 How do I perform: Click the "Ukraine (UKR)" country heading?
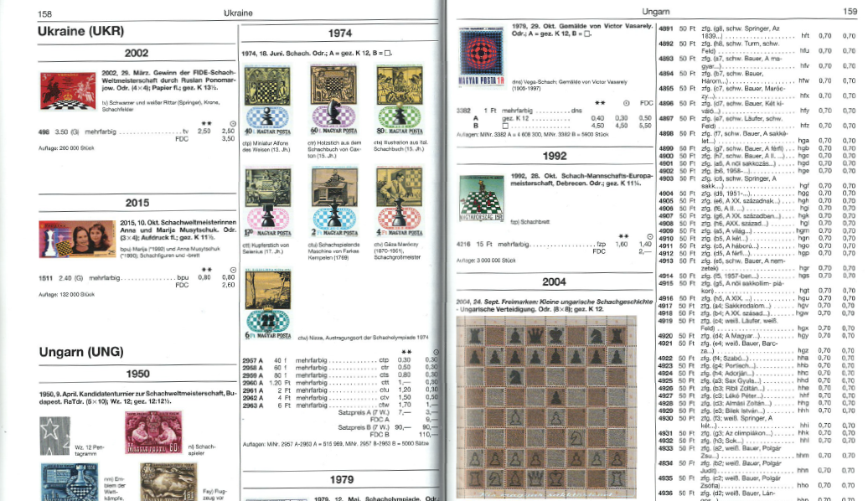(80, 31)
